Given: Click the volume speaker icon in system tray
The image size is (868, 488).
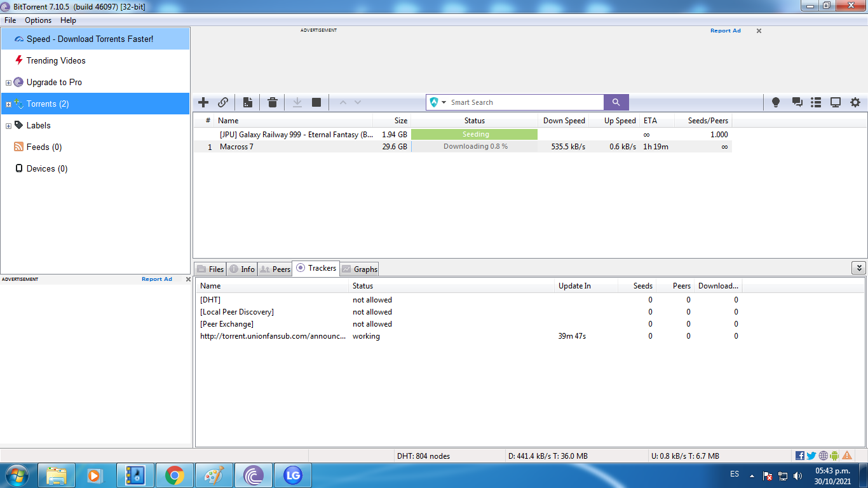Looking at the screenshot, I should click(798, 475).
